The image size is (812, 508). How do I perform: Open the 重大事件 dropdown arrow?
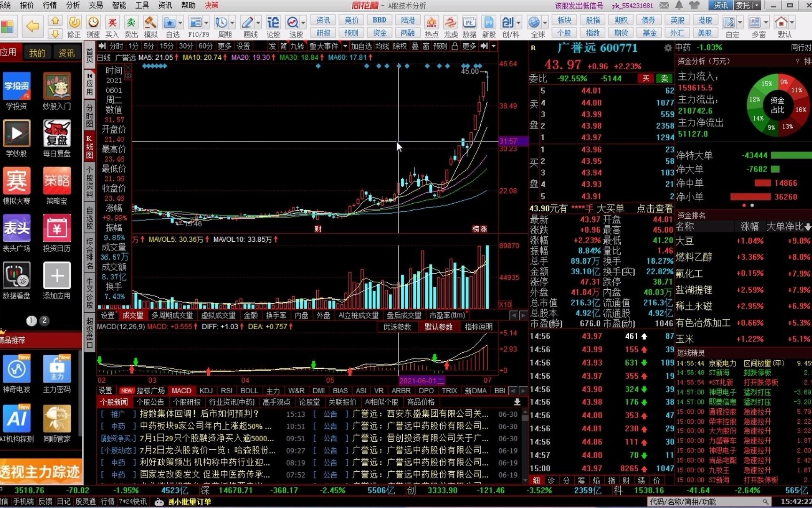pyautogui.click(x=345, y=46)
